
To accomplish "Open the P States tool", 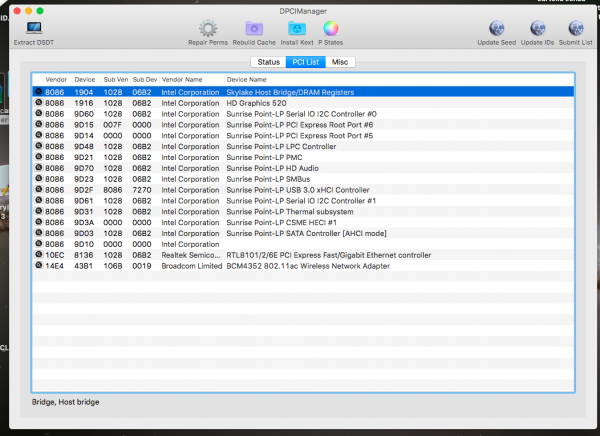I will [331, 28].
